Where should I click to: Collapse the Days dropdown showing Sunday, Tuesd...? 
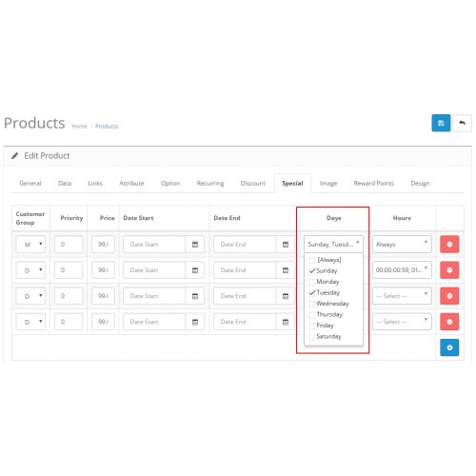(x=333, y=244)
